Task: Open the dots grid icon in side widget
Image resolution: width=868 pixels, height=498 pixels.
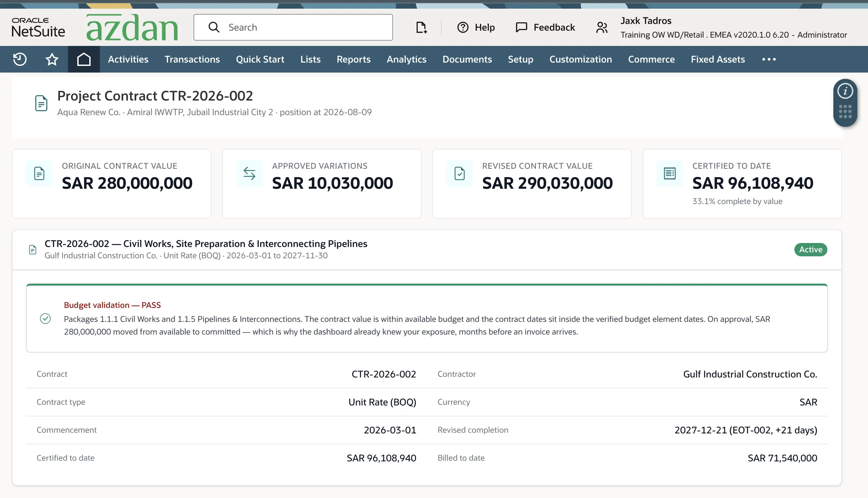Action: coord(845,112)
